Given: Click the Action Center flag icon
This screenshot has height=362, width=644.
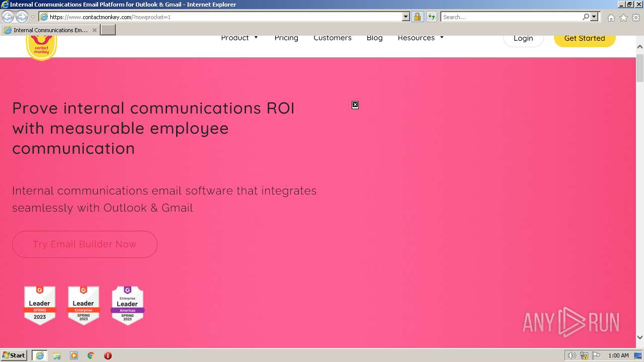Looking at the screenshot, I should coord(596,355).
